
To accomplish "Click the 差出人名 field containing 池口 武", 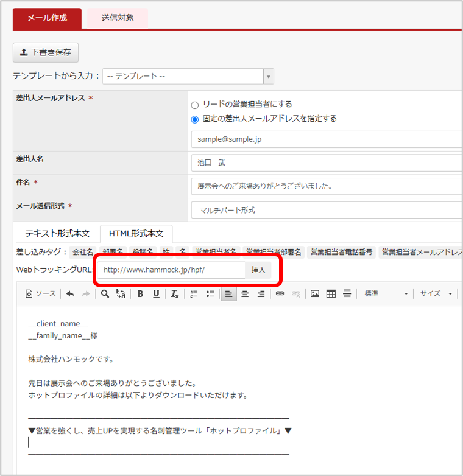I will coord(327,163).
